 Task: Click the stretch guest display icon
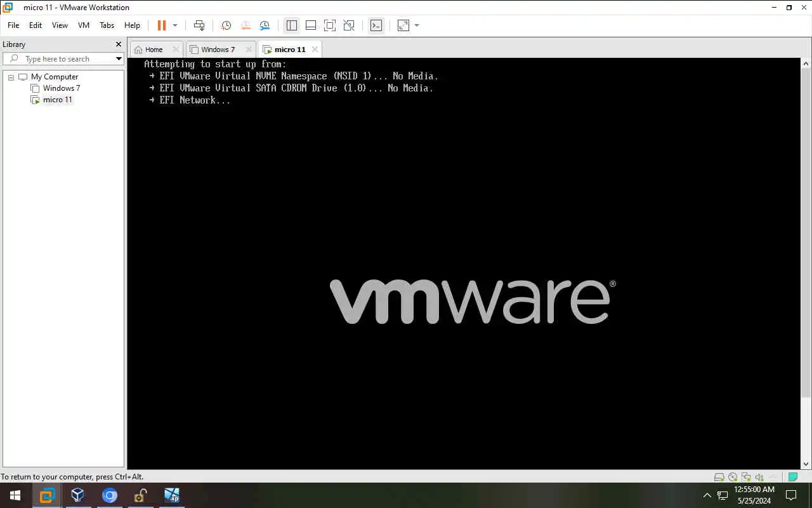coord(403,25)
